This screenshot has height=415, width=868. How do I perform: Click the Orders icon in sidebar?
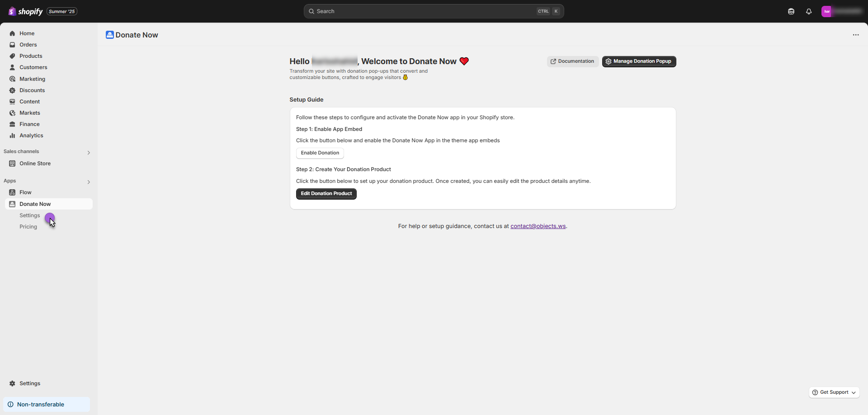12,45
